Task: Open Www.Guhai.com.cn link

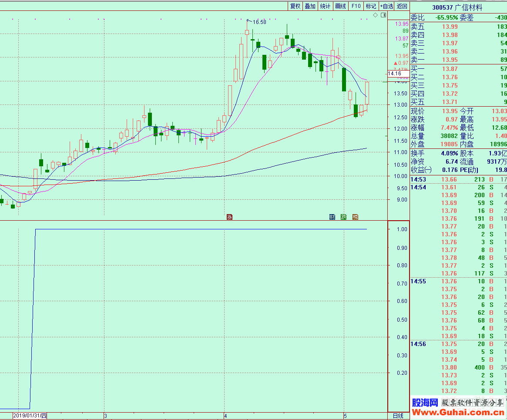Action: (458, 412)
